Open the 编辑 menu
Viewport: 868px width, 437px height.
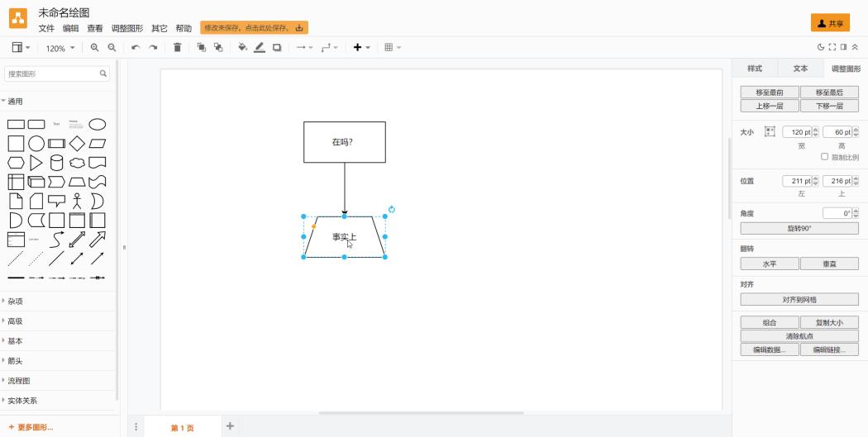(71, 28)
